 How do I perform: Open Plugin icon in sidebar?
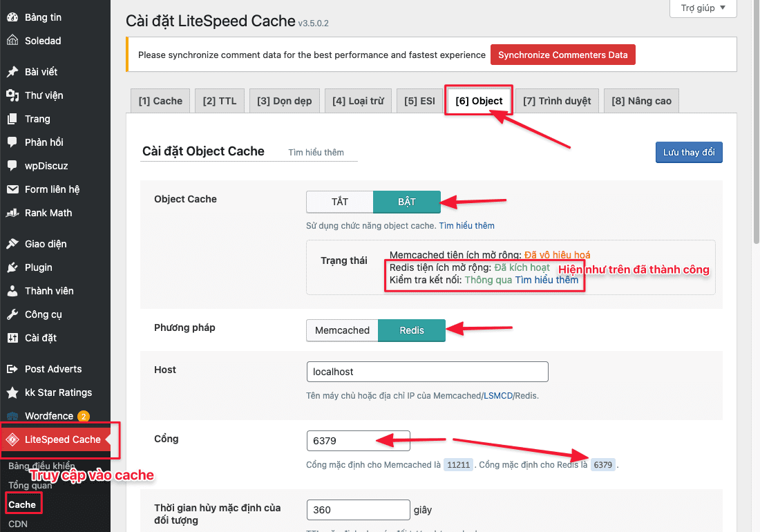12,267
